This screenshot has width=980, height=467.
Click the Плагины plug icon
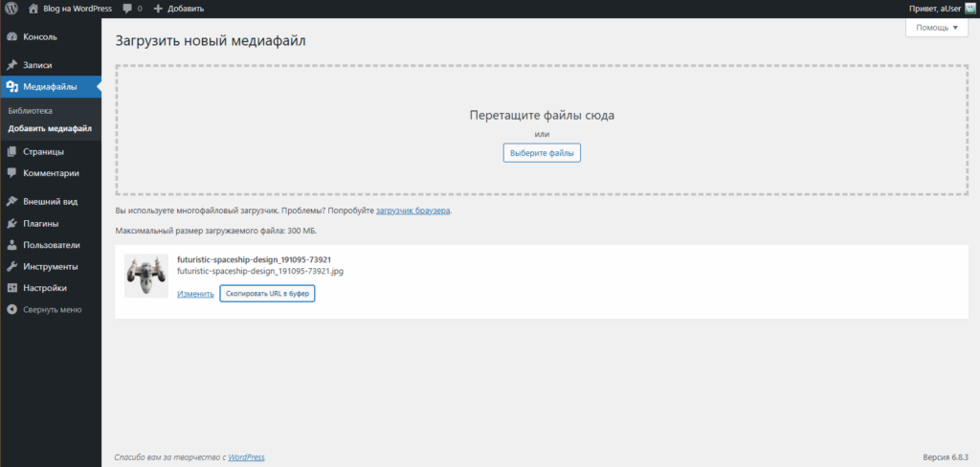coord(11,224)
